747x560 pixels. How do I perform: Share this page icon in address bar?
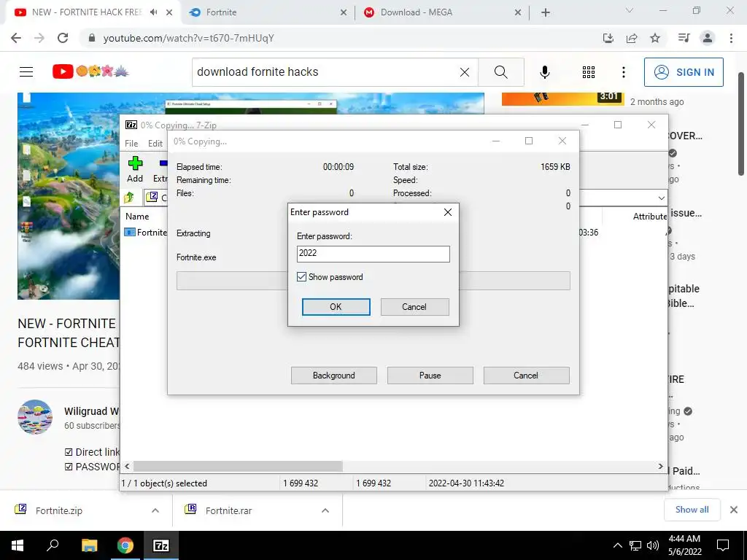[632, 38]
